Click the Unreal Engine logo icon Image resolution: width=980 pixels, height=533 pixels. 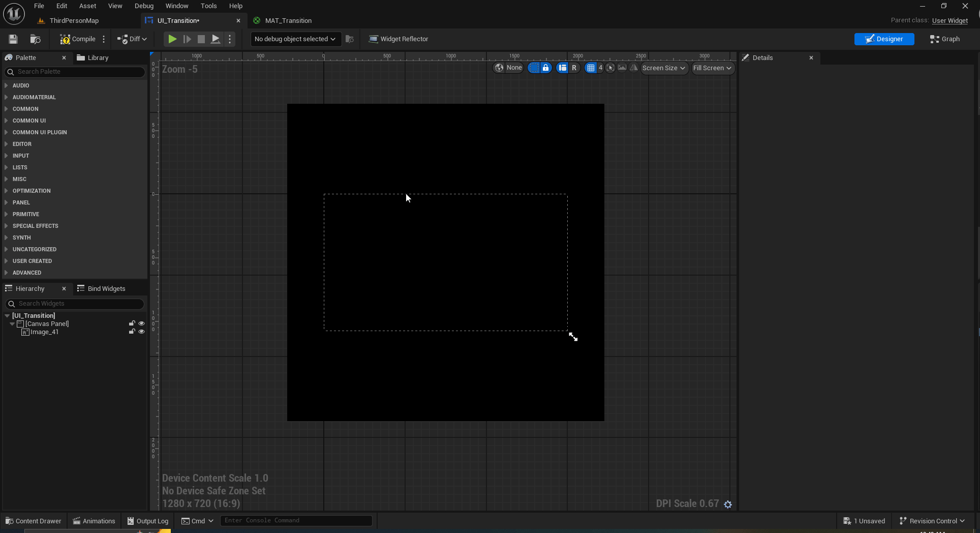point(14,14)
